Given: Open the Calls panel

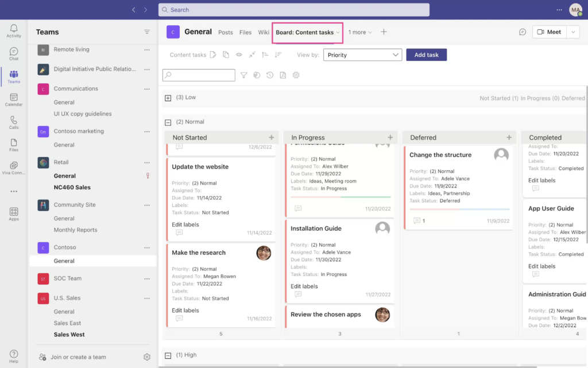Looking at the screenshot, I should (13, 121).
